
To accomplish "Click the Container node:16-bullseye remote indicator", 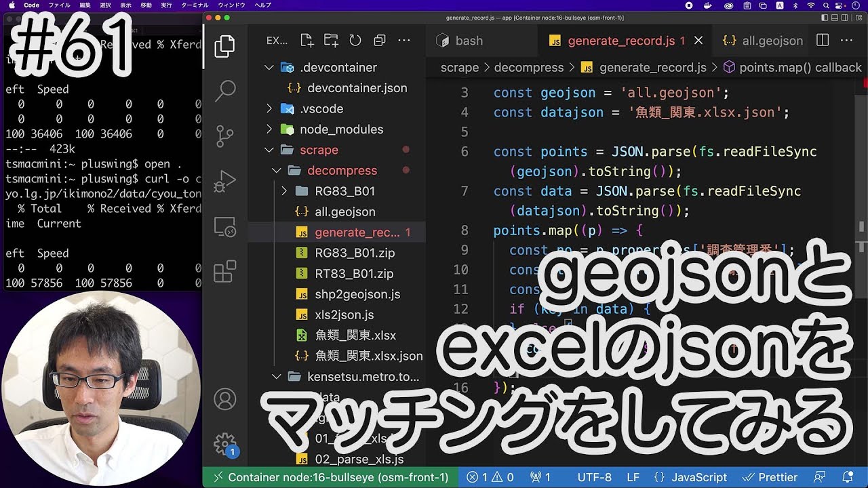I will coord(331,477).
